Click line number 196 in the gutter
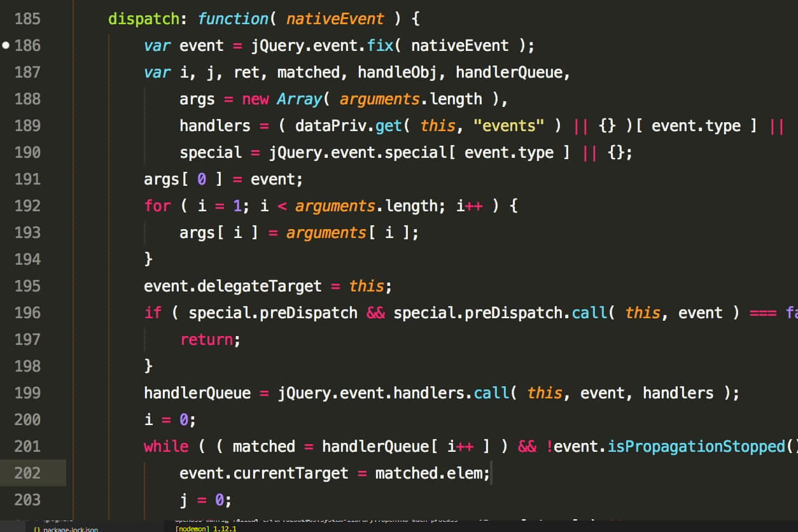Image resolution: width=798 pixels, height=532 pixels. click(x=27, y=312)
